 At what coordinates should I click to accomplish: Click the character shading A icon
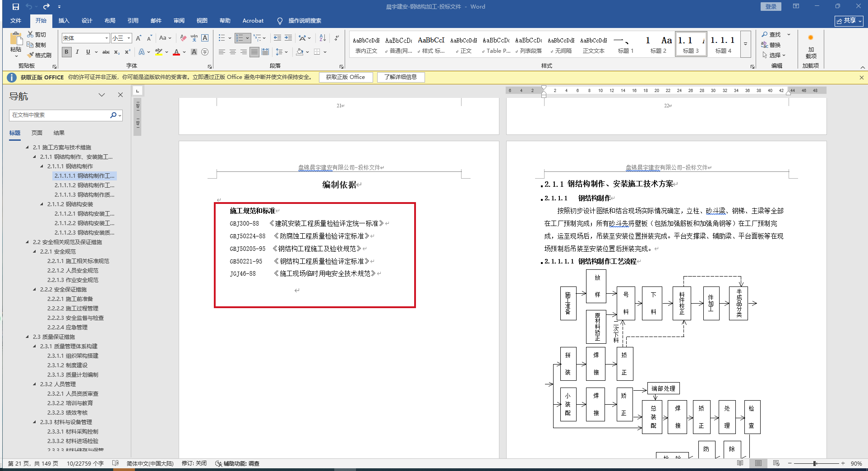[194, 52]
